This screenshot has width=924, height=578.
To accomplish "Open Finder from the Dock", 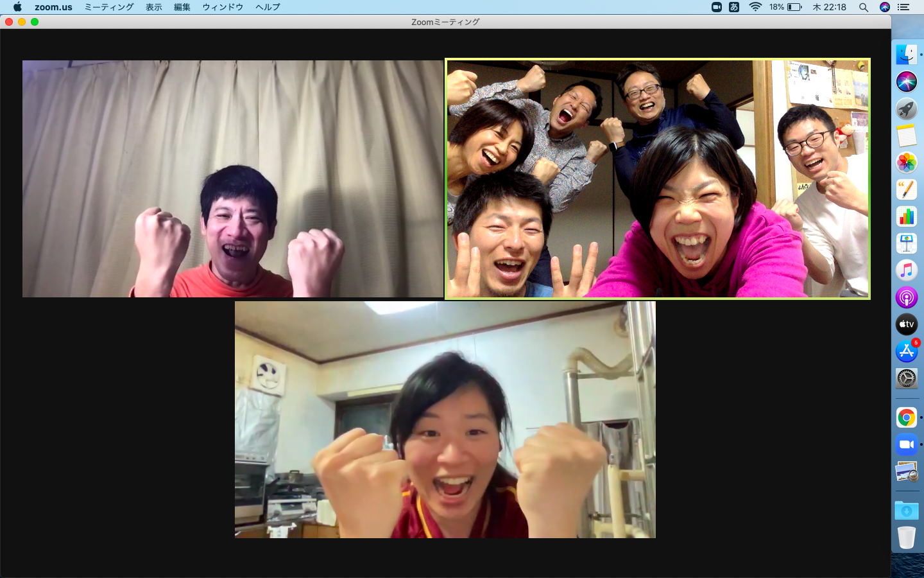I will 907,55.
